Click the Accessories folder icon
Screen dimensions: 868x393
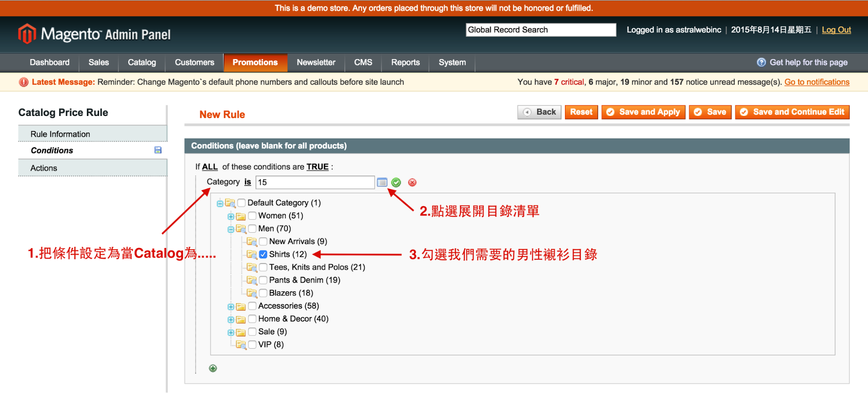tap(241, 306)
